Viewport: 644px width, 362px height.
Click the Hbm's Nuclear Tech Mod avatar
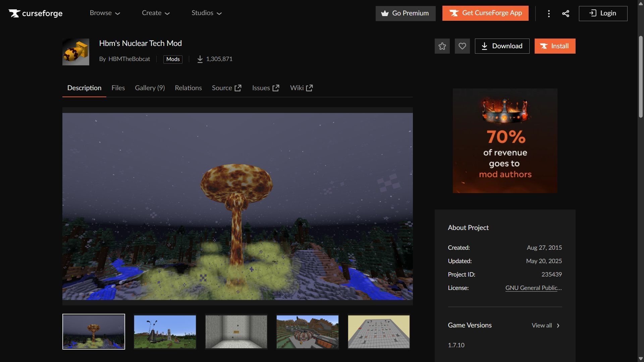click(x=76, y=52)
